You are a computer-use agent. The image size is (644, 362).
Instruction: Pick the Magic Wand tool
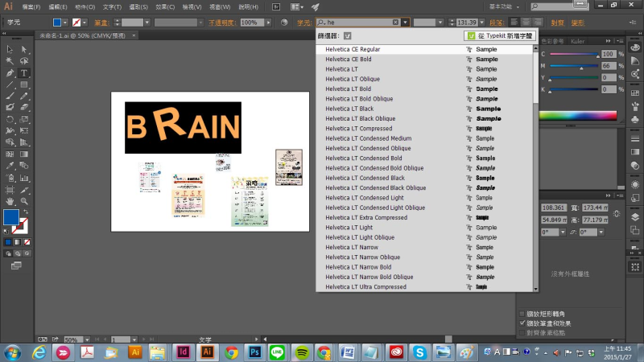pos(10,61)
